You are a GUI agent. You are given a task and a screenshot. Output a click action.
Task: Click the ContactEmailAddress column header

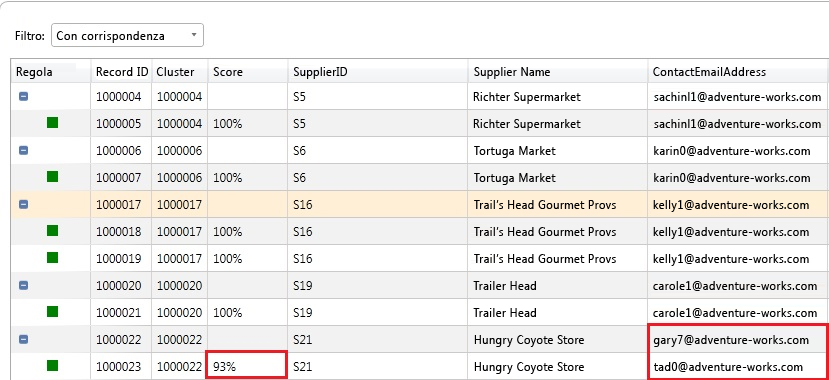click(x=738, y=71)
